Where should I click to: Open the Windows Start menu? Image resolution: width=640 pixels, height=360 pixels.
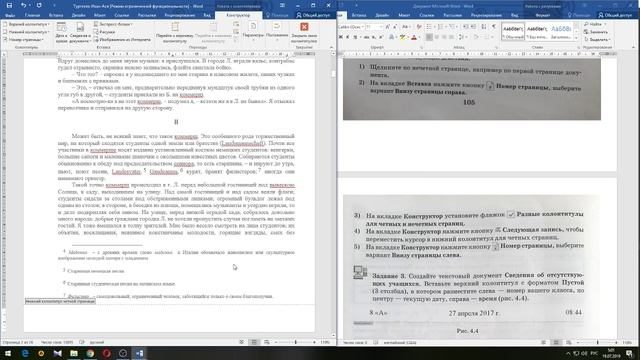pos(8,353)
